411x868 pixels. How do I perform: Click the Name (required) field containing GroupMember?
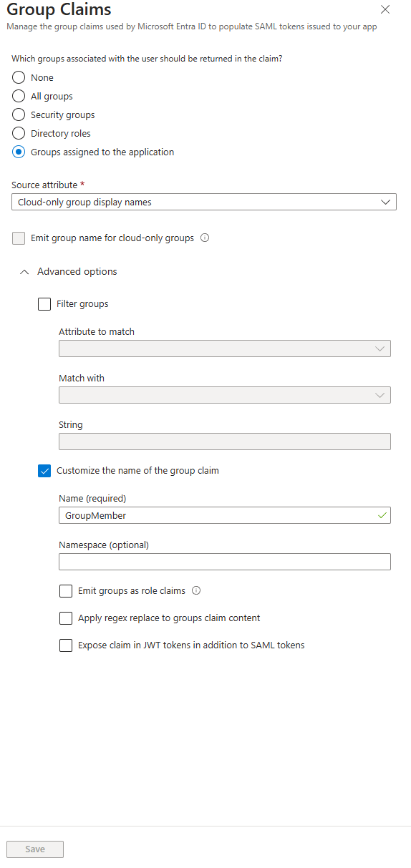225,515
